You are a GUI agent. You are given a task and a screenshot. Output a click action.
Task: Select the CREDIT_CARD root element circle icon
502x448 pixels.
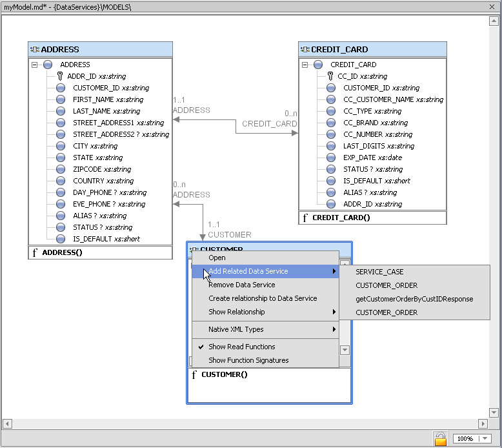coord(318,65)
